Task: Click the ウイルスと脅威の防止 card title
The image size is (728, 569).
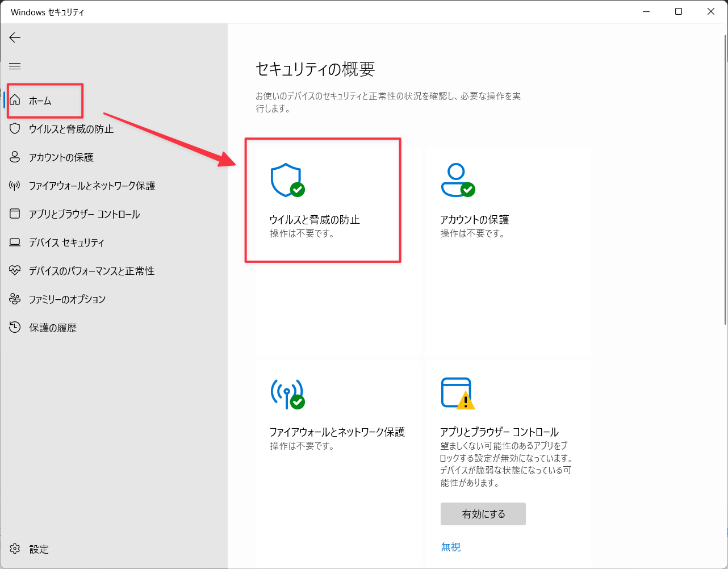Action: [315, 220]
